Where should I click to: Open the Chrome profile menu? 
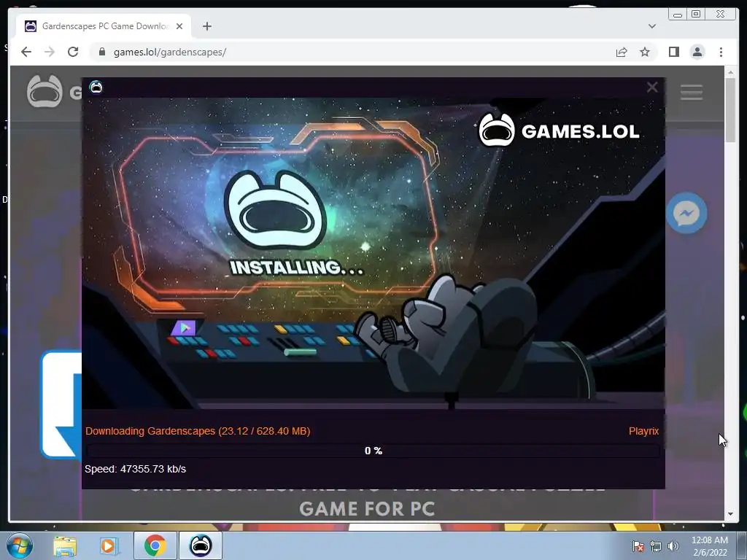click(x=697, y=52)
